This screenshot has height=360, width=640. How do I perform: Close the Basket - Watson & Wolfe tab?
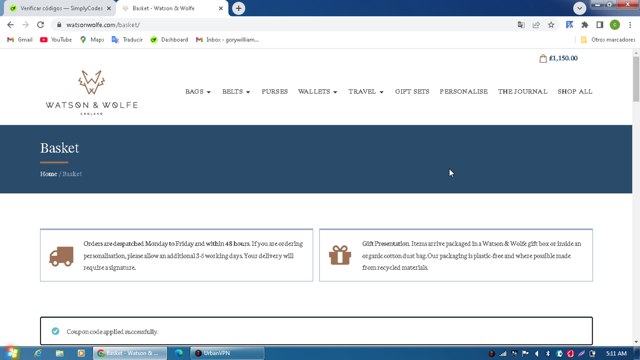(x=221, y=8)
